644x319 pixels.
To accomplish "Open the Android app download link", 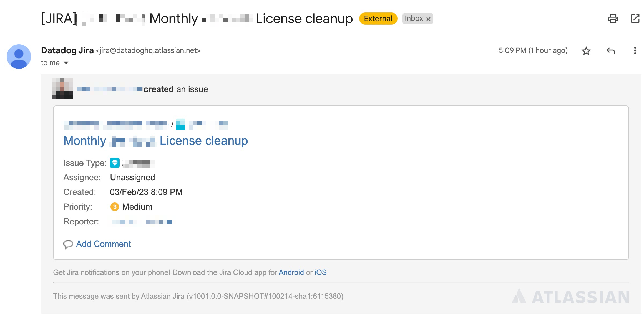I will [291, 272].
